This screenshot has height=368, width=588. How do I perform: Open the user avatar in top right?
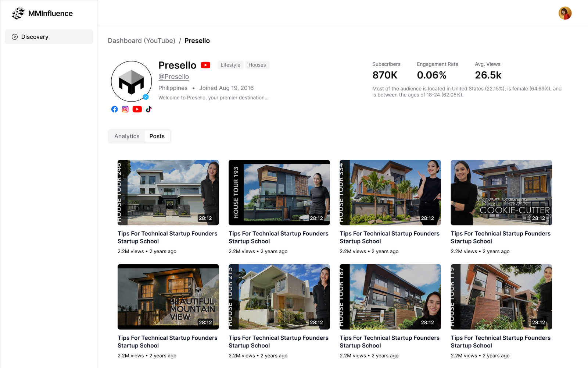565,13
